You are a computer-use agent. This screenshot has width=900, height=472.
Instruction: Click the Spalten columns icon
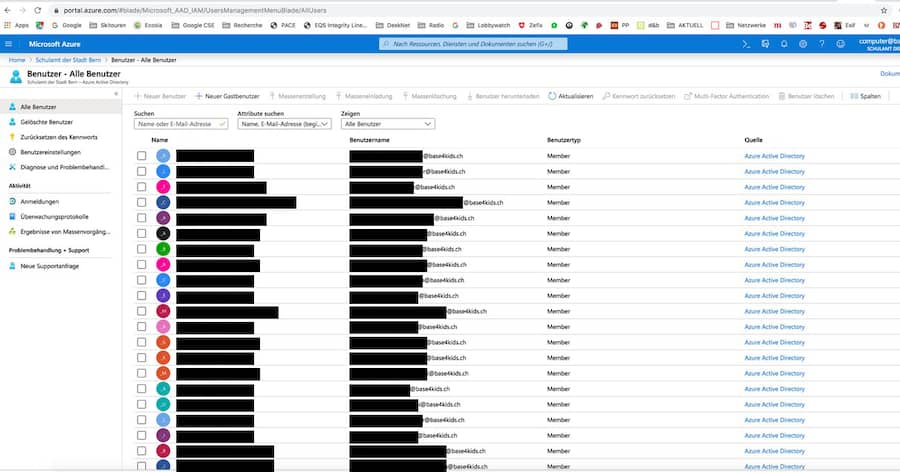point(854,96)
